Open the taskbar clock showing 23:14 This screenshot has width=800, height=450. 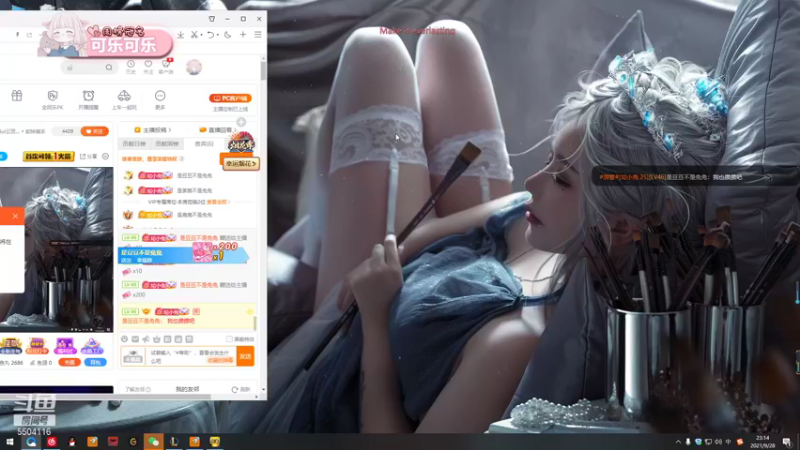point(762,442)
